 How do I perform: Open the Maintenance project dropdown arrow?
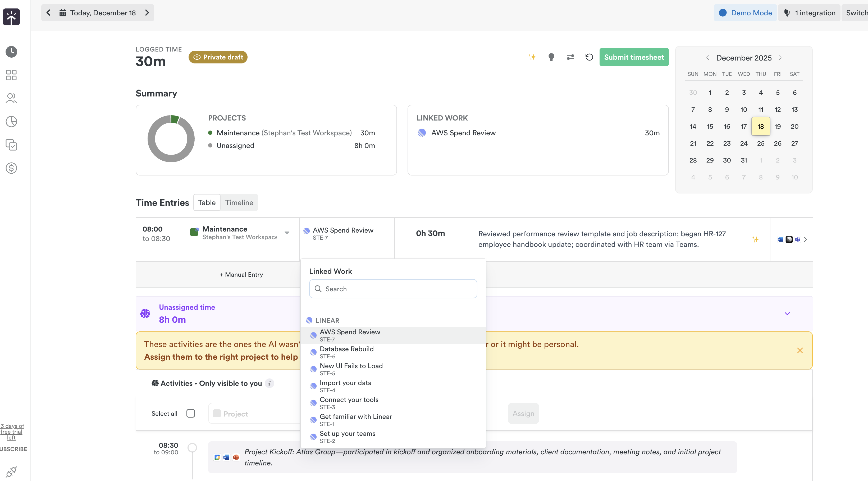point(287,232)
